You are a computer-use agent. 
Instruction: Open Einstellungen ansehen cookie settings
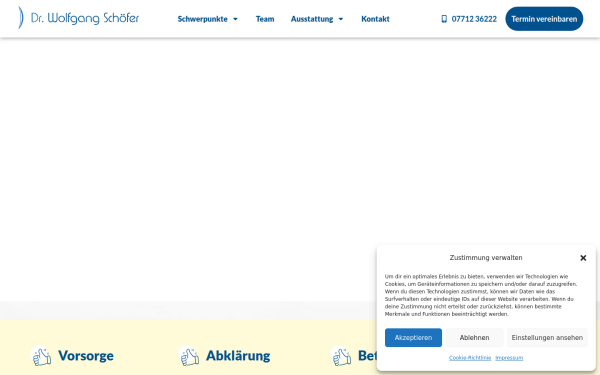click(x=547, y=338)
